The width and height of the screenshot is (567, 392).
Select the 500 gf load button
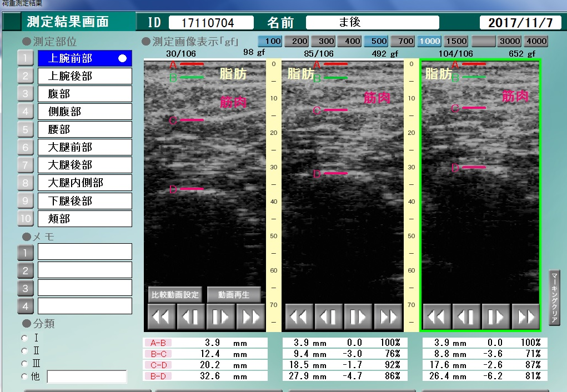(376, 41)
